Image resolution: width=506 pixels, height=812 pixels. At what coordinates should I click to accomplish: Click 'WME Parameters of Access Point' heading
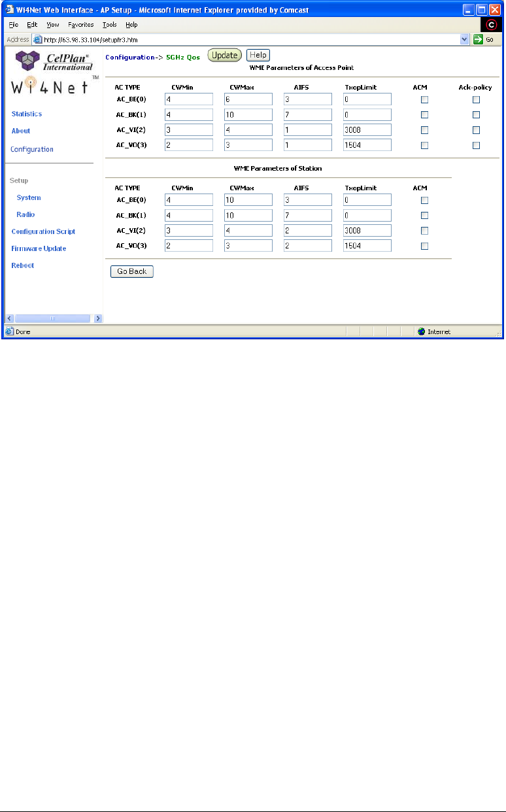[x=302, y=67]
